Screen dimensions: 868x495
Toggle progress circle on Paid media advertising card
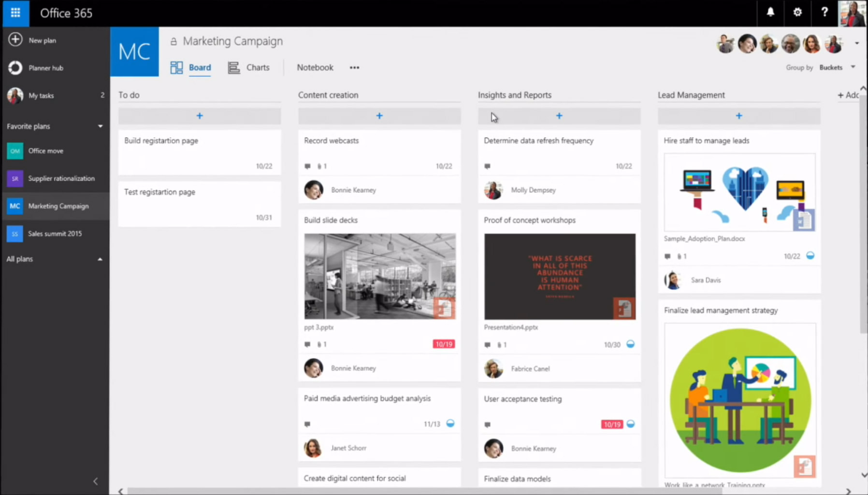(450, 424)
